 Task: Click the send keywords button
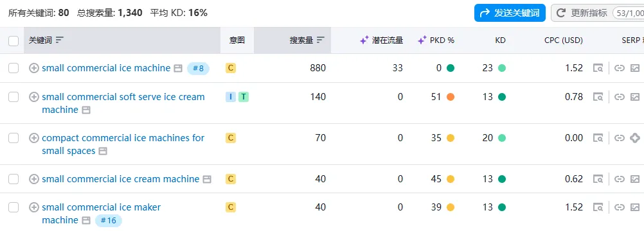510,13
